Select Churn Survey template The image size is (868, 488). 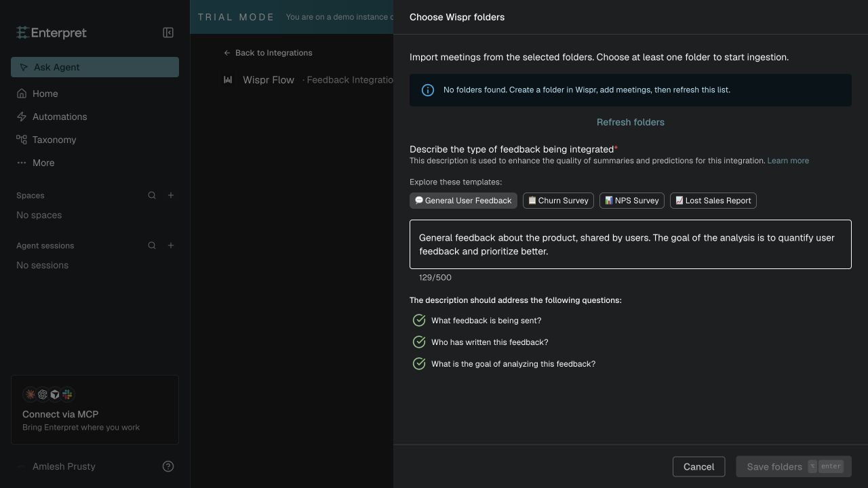point(558,201)
